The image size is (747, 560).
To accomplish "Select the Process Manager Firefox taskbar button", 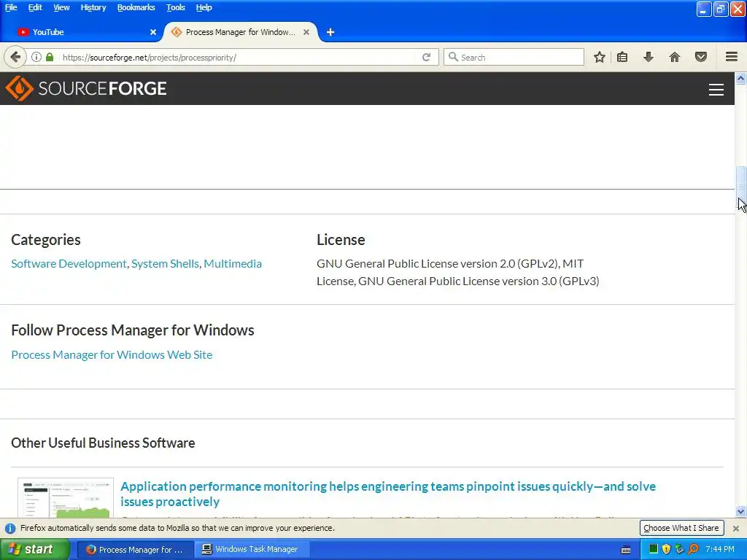I will click(135, 550).
